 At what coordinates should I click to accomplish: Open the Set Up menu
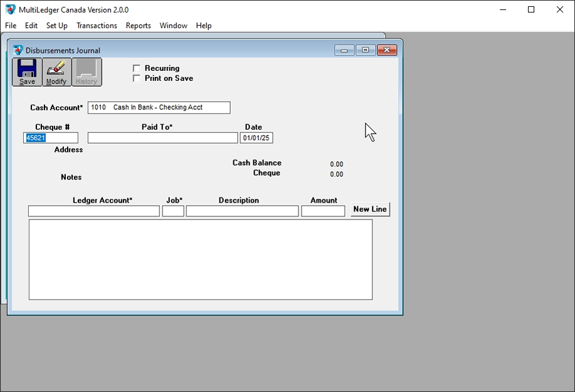point(56,26)
